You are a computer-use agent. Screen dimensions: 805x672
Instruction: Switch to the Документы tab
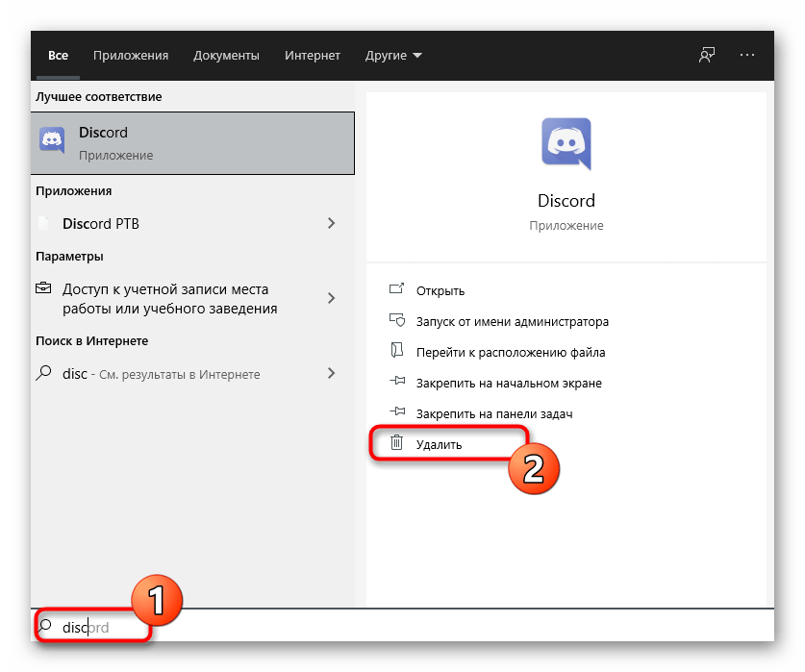[x=226, y=56]
